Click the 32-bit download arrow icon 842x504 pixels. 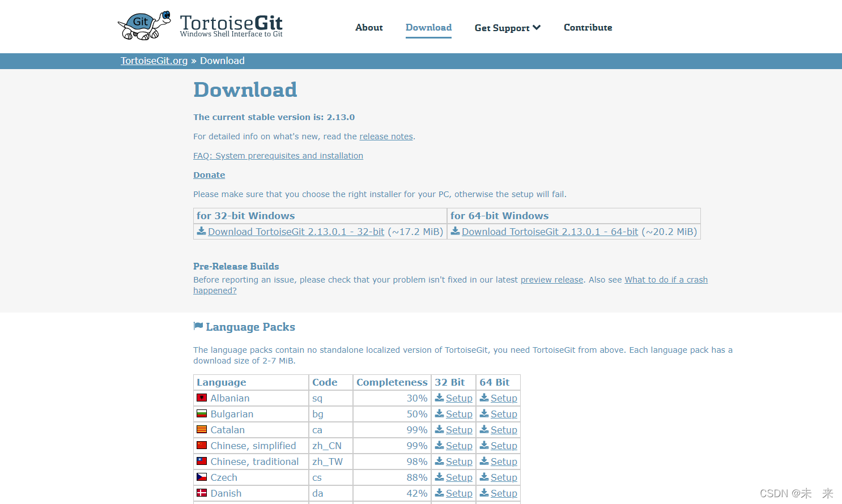click(x=201, y=231)
